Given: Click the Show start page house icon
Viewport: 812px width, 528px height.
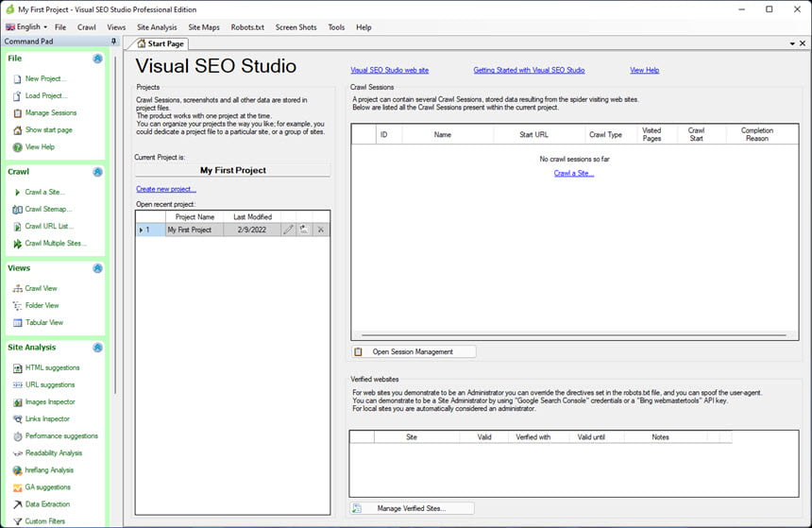Looking at the screenshot, I should pyautogui.click(x=17, y=130).
